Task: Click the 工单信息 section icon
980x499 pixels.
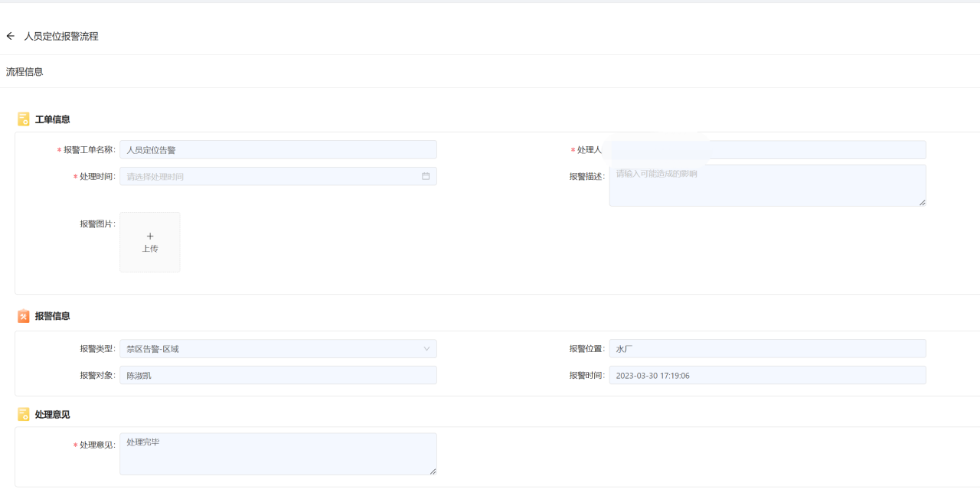Action: [x=24, y=119]
